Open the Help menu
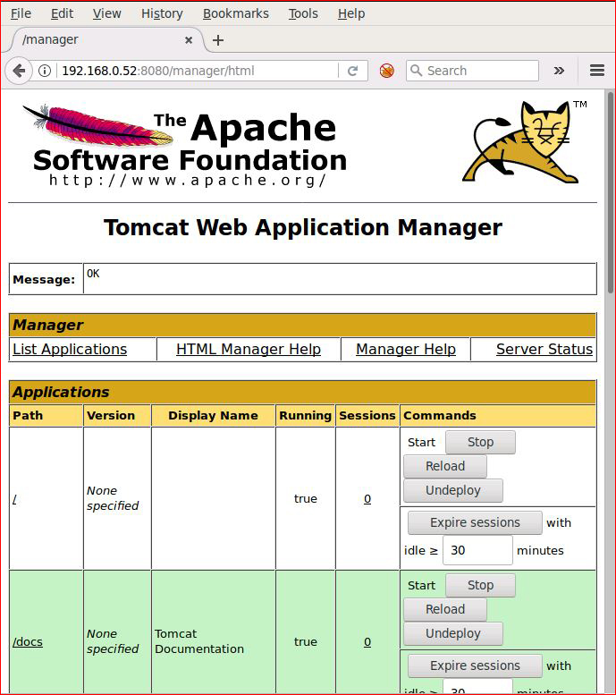616x695 pixels. pyautogui.click(x=351, y=13)
